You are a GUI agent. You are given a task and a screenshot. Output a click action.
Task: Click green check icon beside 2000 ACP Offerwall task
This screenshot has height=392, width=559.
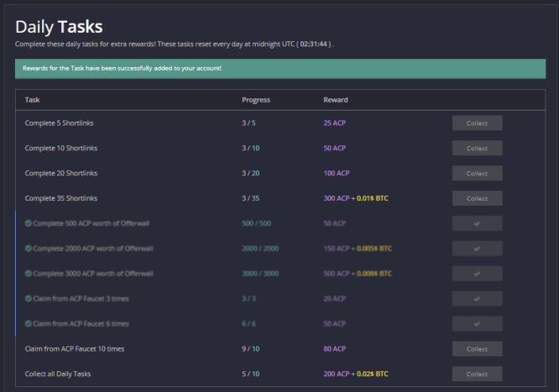[29, 248]
